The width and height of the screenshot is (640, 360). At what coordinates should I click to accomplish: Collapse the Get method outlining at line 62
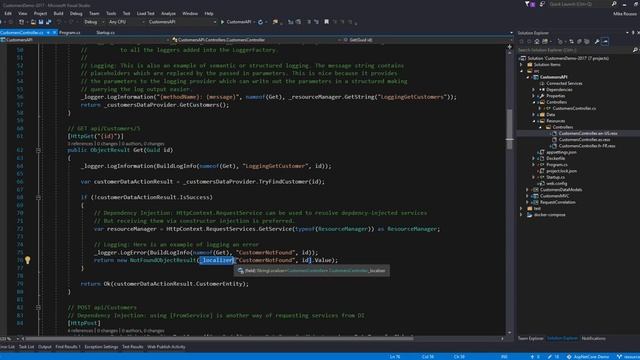(38, 150)
